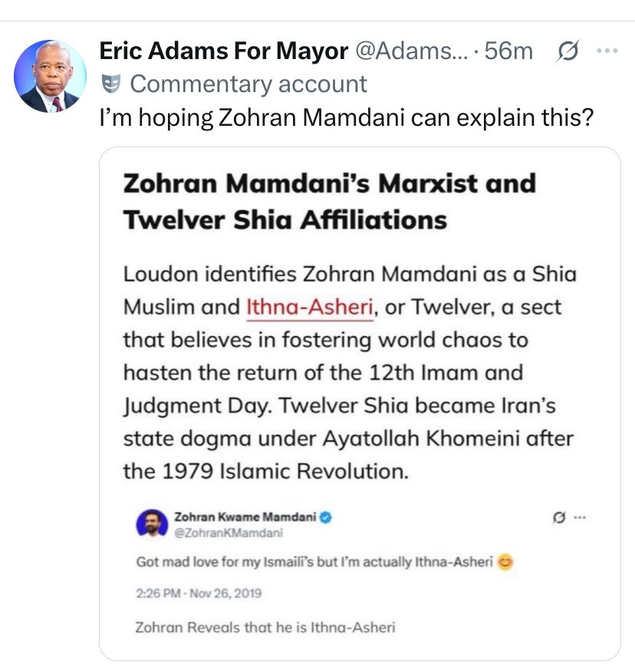Image resolution: width=635 pixels, height=672 pixels.
Task: Follow the underlined Ithna-Asheri link
Action: pos(311,307)
